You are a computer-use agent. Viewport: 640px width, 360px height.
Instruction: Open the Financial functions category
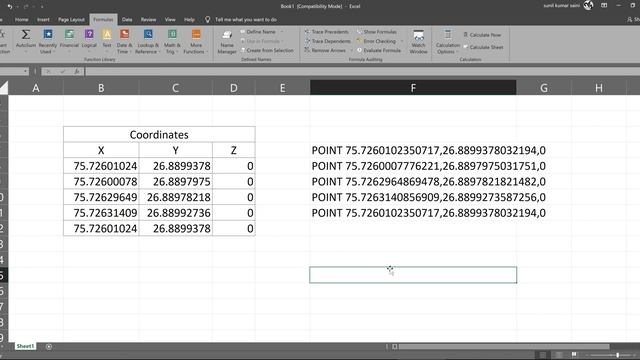[69, 41]
